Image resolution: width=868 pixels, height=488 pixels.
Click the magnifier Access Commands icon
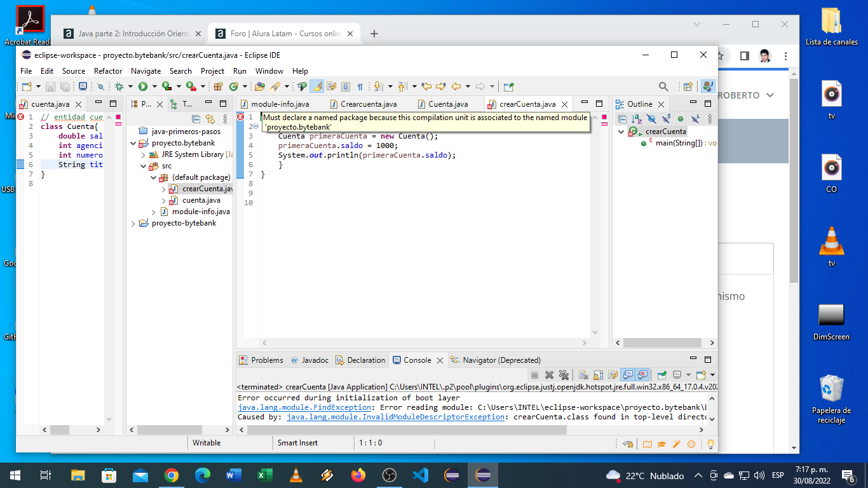663,86
